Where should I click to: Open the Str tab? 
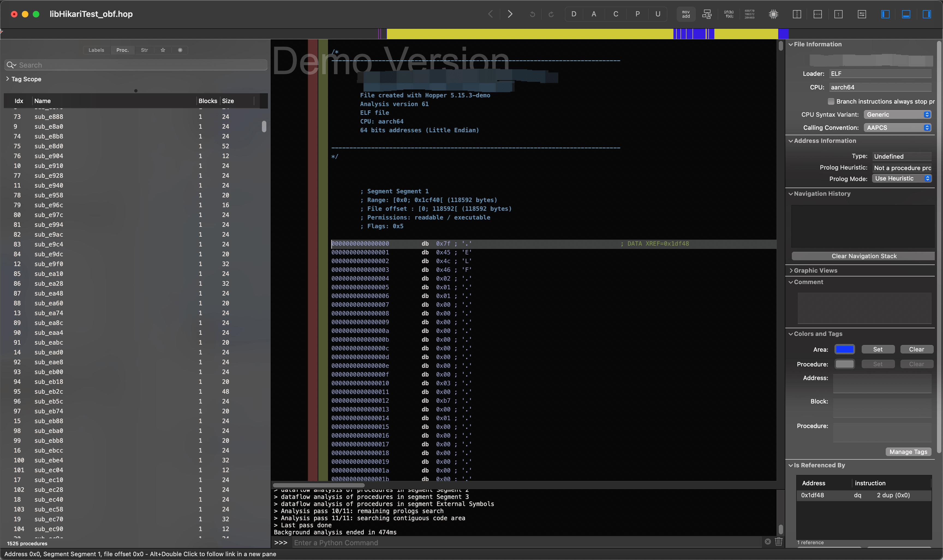[144, 50]
